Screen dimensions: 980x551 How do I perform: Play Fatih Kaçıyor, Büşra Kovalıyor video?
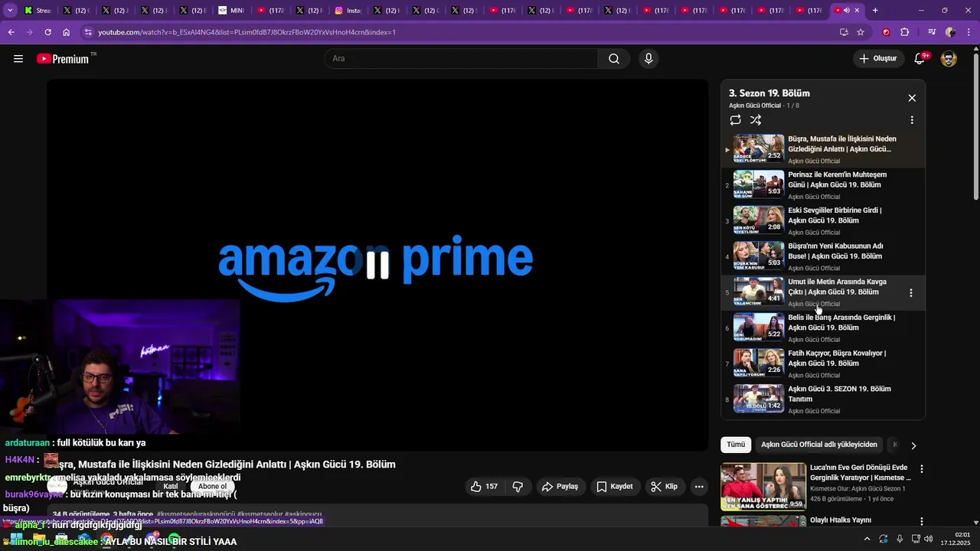(823, 364)
